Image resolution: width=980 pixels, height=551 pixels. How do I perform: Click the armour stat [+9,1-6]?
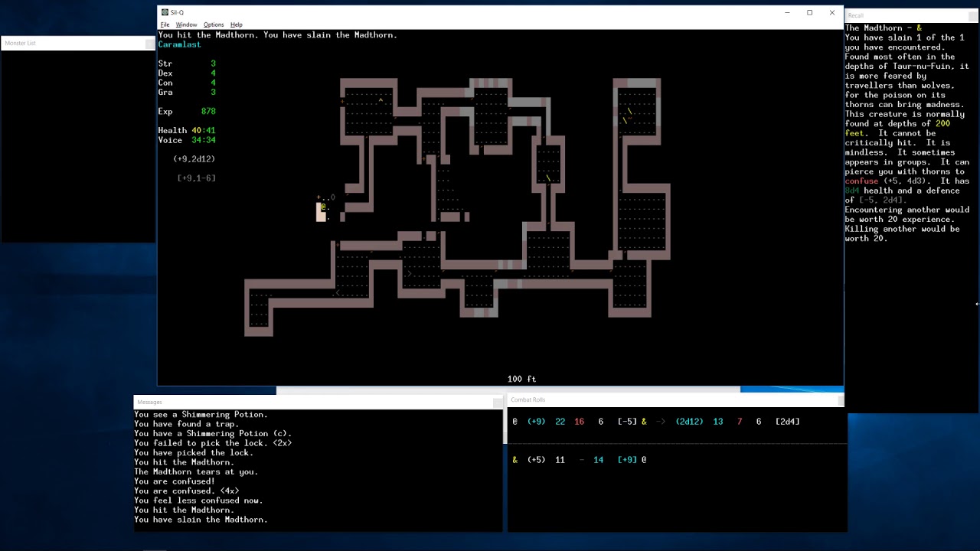coord(197,178)
